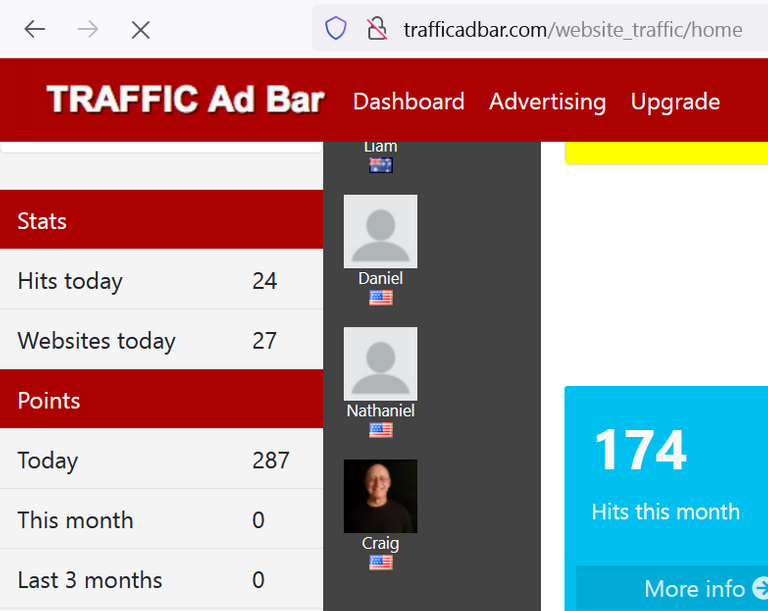Click the Hits today value 24

pyautogui.click(x=265, y=281)
